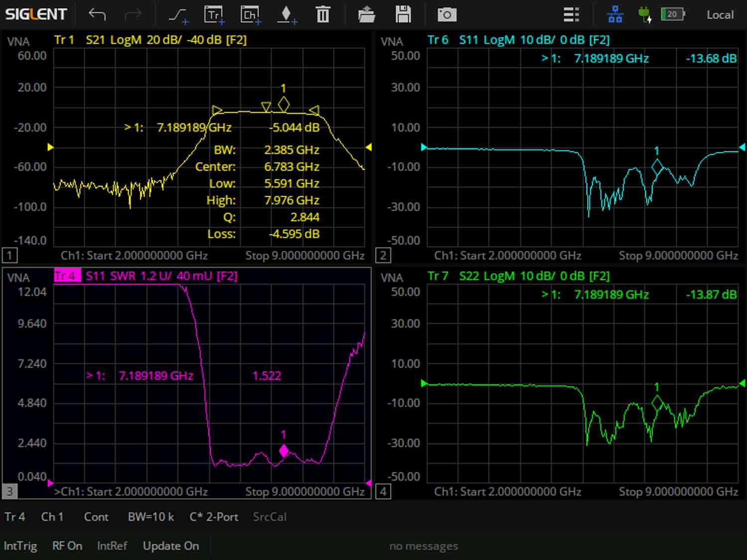This screenshot has width=747, height=560.
Task: Click the C* 2-Port calibration status
Action: 214,517
